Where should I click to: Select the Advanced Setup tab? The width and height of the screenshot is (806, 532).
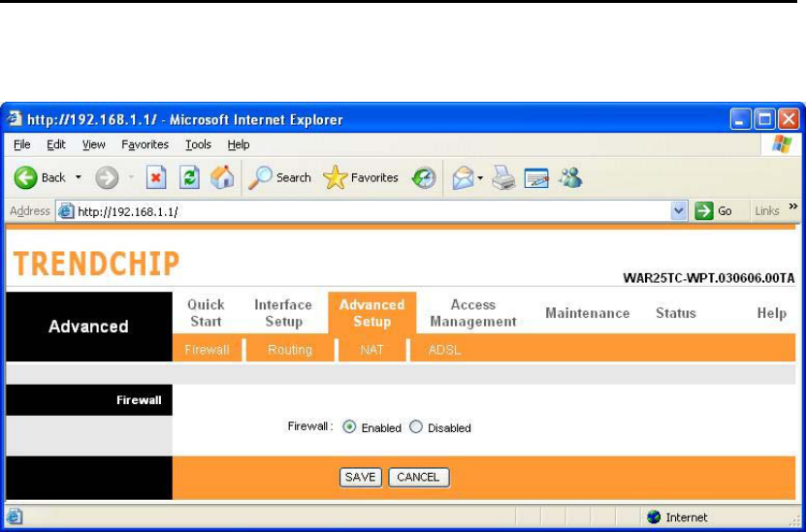[x=371, y=313]
